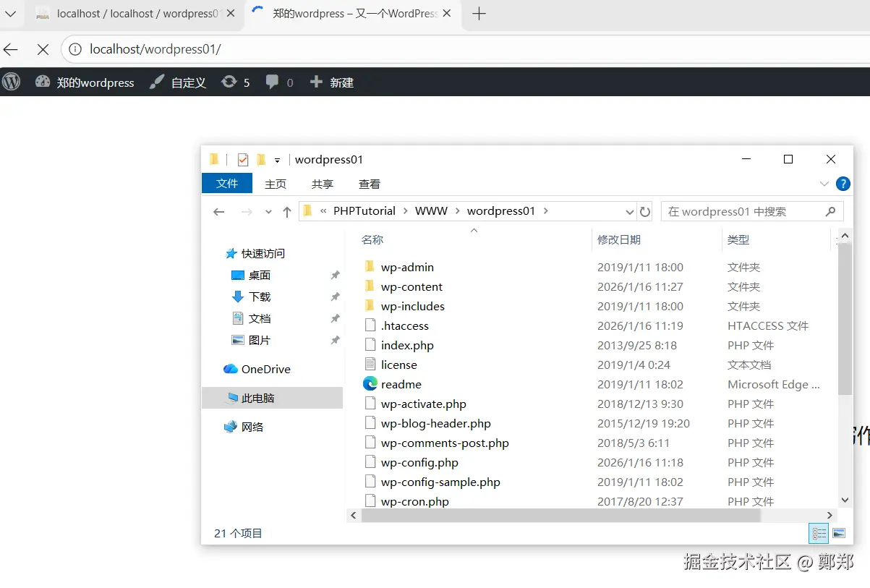Open the updates item showing 5

pyautogui.click(x=236, y=82)
